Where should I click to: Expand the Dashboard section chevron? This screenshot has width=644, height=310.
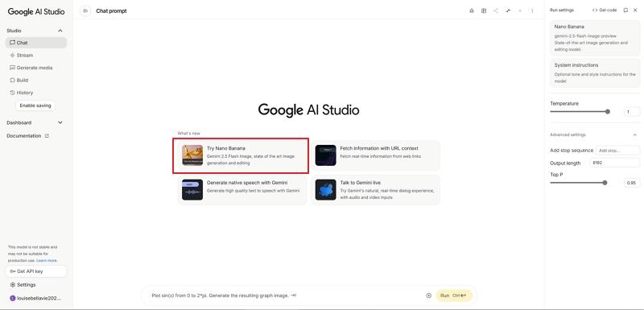coord(60,122)
